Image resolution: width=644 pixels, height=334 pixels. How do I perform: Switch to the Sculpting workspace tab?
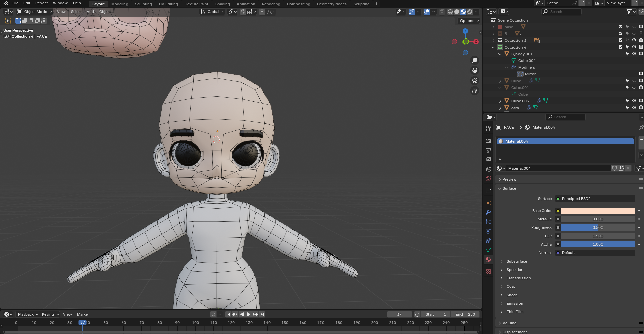click(x=143, y=4)
